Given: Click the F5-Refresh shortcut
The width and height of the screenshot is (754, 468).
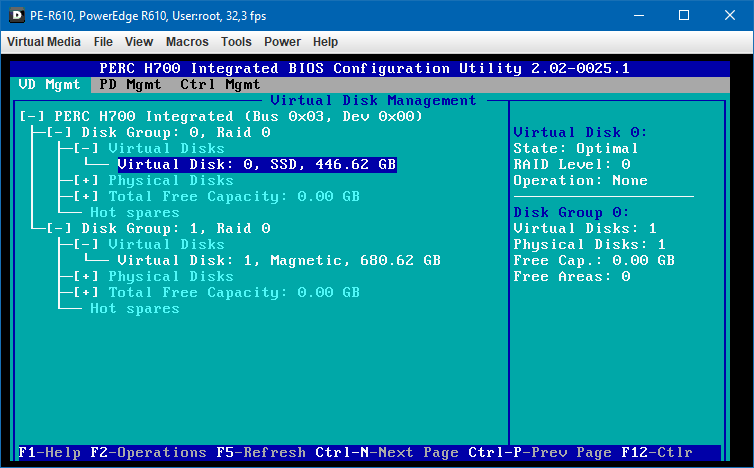Looking at the screenshot, I should click(261, 453).
